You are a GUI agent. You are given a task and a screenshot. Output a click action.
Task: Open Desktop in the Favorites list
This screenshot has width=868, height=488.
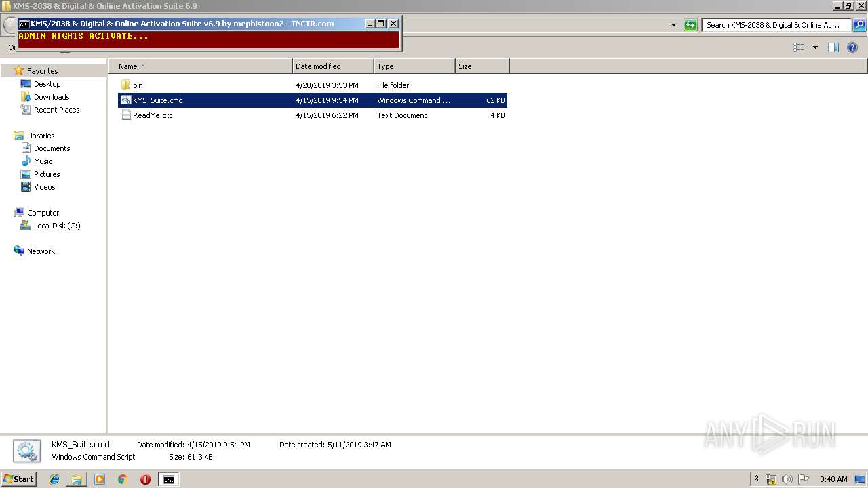tap(47, 84)
